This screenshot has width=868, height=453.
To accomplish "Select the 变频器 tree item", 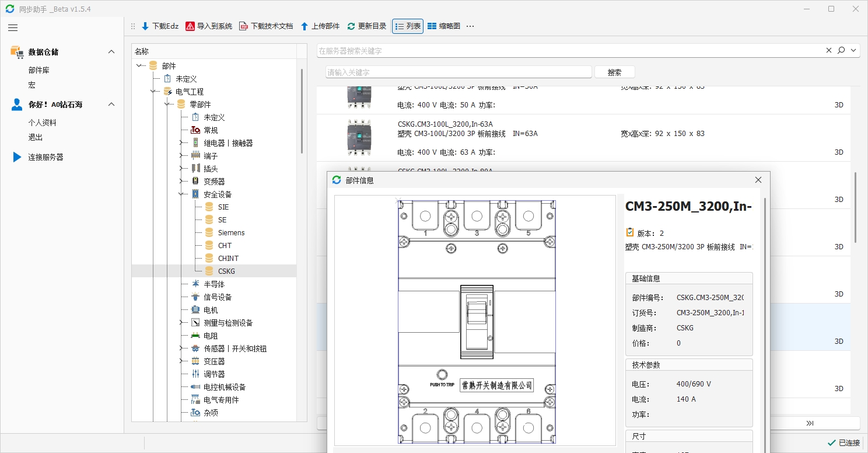I will [214, 182].
